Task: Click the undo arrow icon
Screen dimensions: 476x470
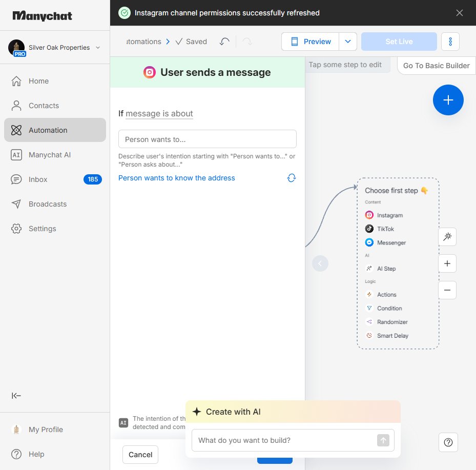Action: pyautogui.click(x=224, y=42)
